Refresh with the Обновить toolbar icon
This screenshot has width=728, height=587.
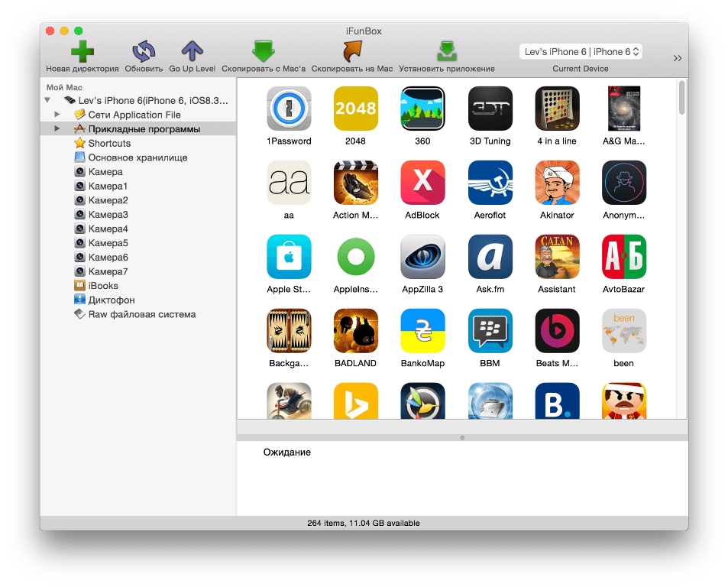pos(144,51)
